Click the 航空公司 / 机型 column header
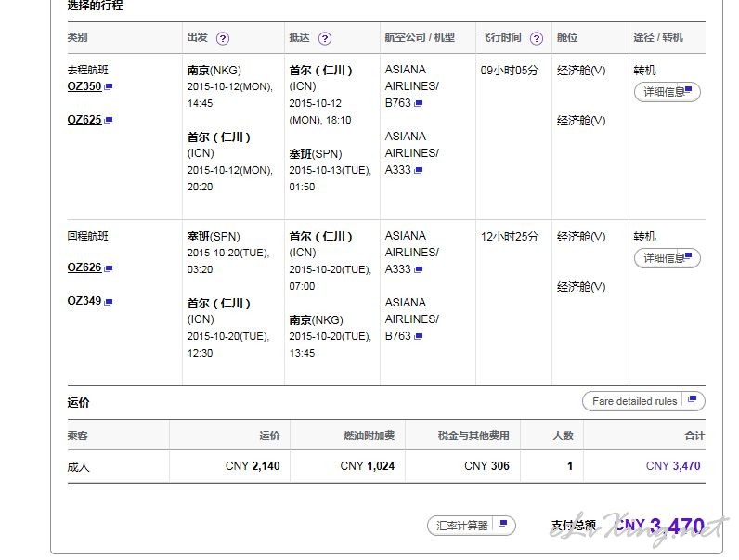The width and height of the screenshot is (739, 560). point(420,37)
